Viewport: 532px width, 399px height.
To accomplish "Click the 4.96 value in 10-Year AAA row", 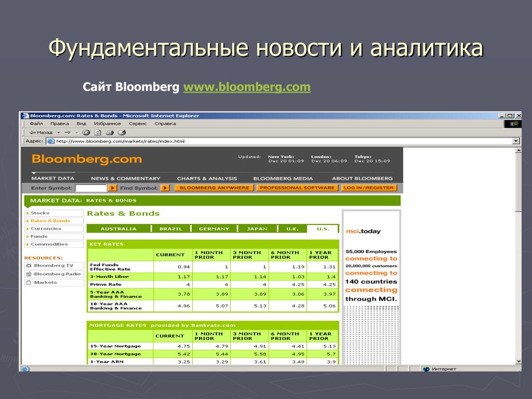I will (183, 305).
